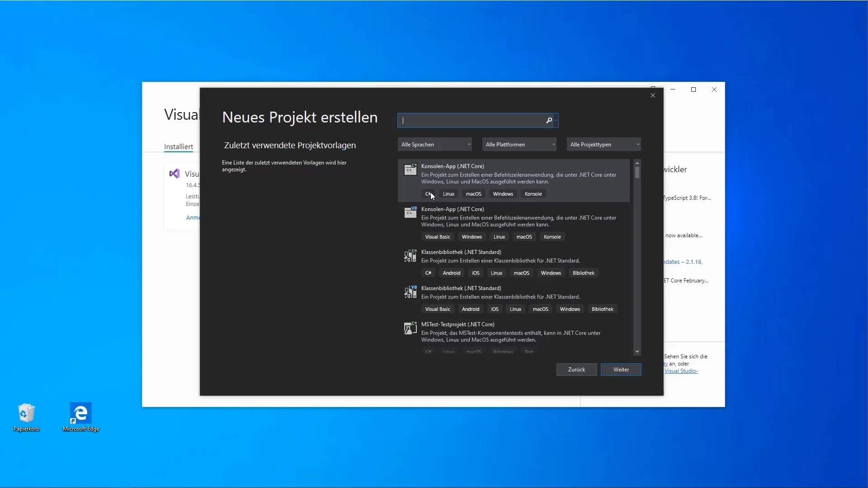
Task: Click the Visual Studio logo in installer
Action: pos(174,174)
